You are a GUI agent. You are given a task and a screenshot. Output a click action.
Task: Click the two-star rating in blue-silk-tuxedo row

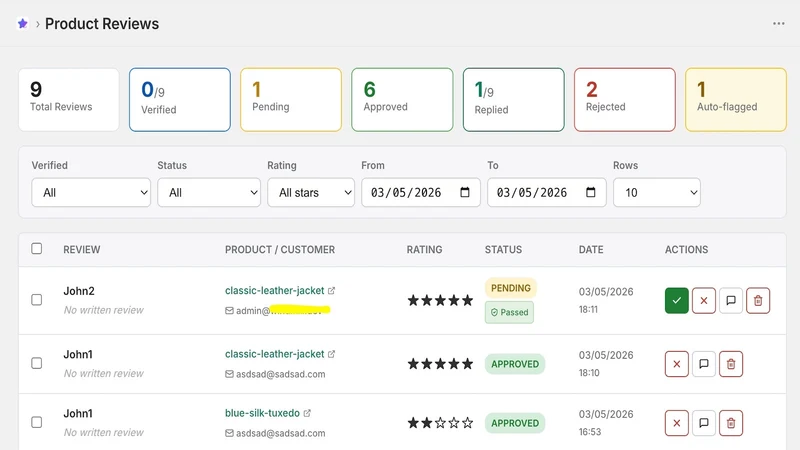(440, 423)
